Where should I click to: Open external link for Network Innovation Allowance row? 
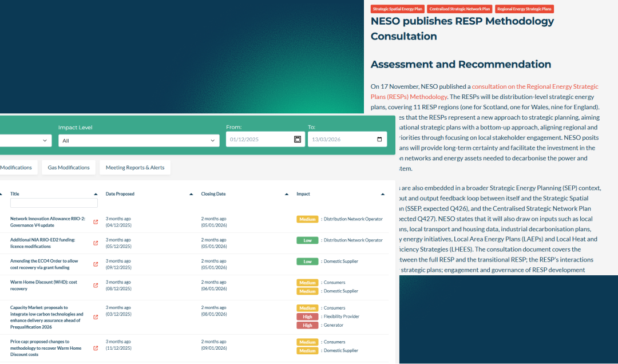(x=96, y=222)
